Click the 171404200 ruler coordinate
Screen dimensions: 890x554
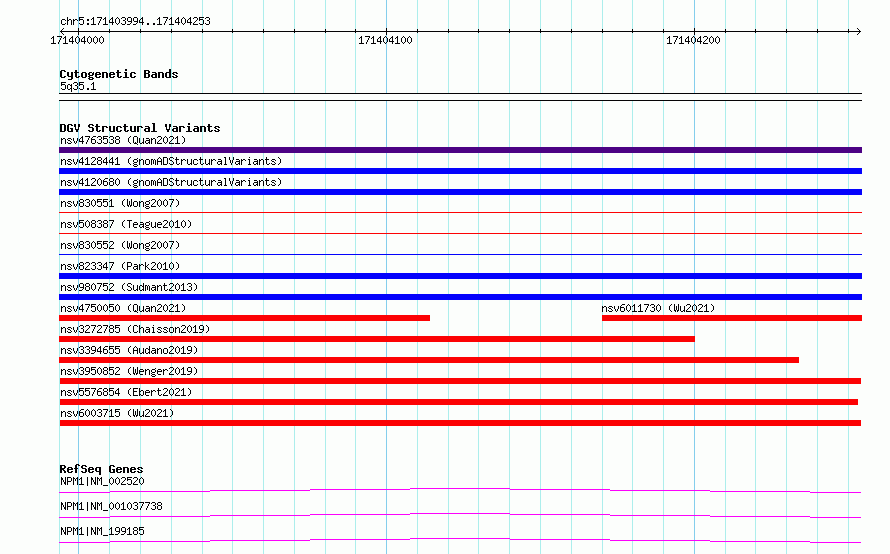[693, 40]
